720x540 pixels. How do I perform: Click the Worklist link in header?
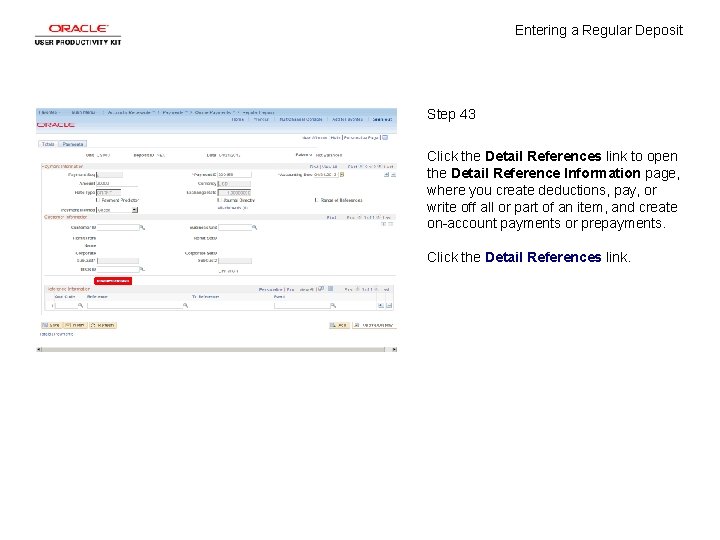tap(261, 119)
